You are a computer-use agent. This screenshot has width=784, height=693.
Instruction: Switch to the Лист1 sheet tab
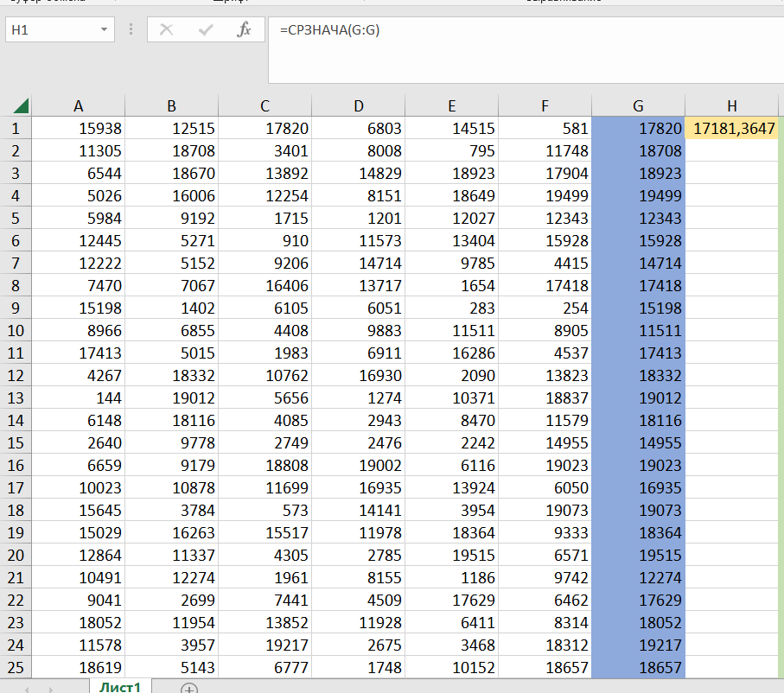click(120, 687)
